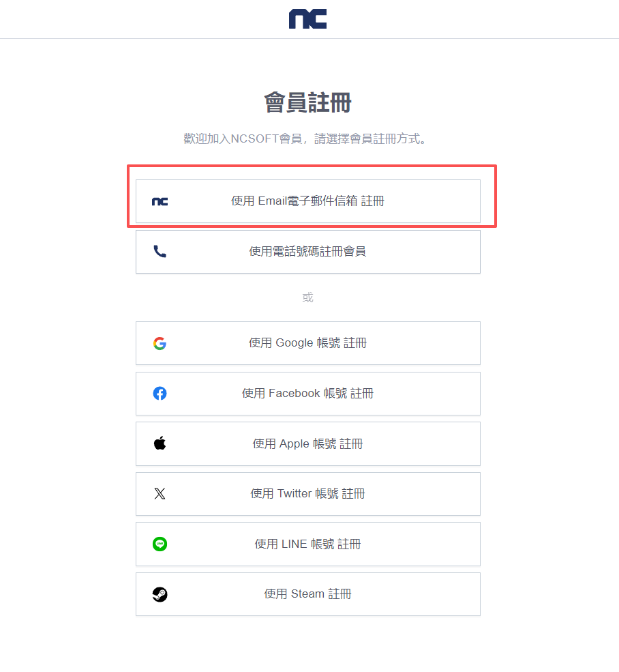Image resolution: width=619 pixels, height=672 pixels.
Task: Register with 使用 Twitter 帳號 註冊
Action: tap(307, 494)
